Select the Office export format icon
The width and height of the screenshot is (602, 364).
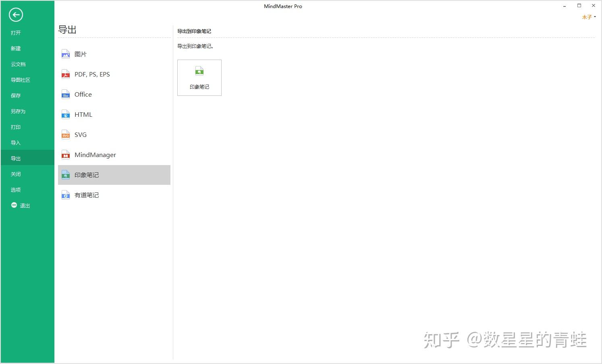click(x=66, y=94)
